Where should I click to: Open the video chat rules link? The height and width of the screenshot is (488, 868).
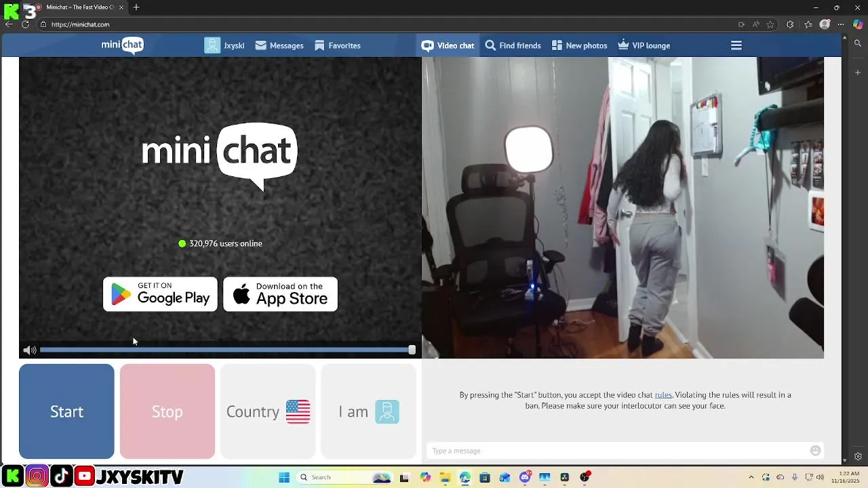tap(663, 394)
